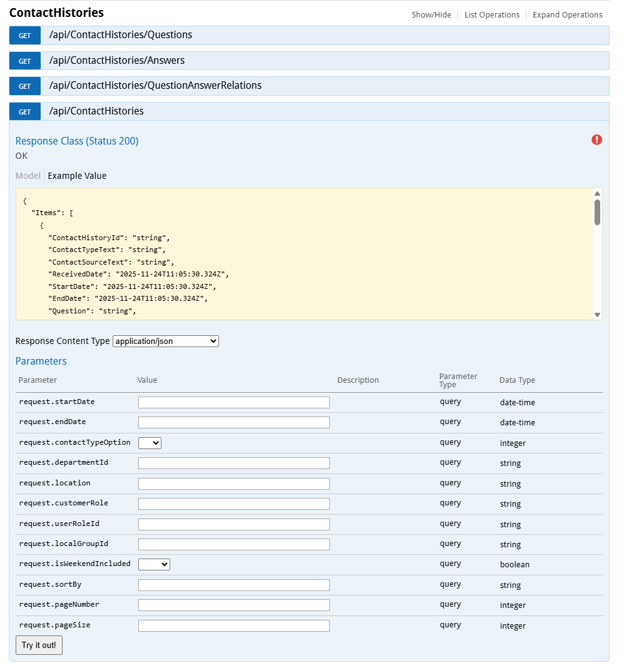Click the example value scrollbar thumb
Viewport: 644px width, 668px height.
[597, 212]
